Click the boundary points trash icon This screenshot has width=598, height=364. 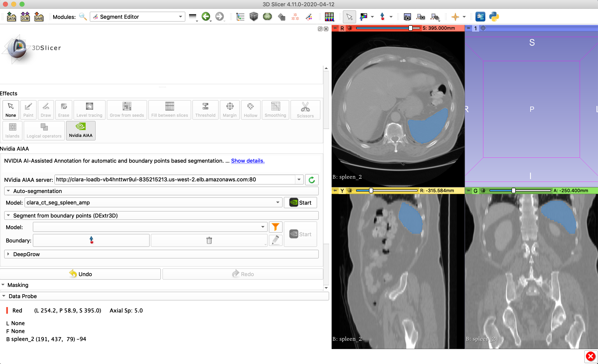[x=209, y=240]
